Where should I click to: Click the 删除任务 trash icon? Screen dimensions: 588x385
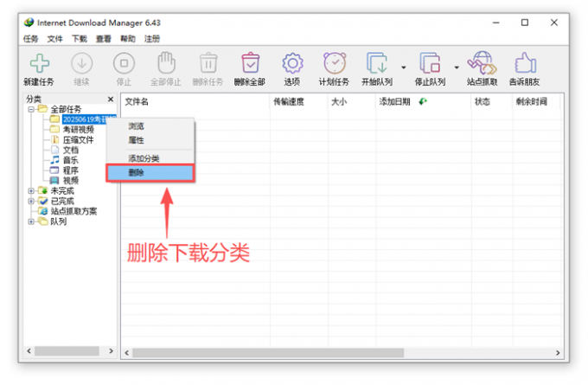[x=208, y=62]
